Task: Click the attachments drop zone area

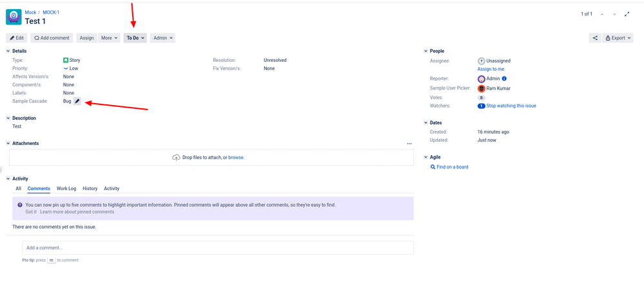Action: pos(211,158)
